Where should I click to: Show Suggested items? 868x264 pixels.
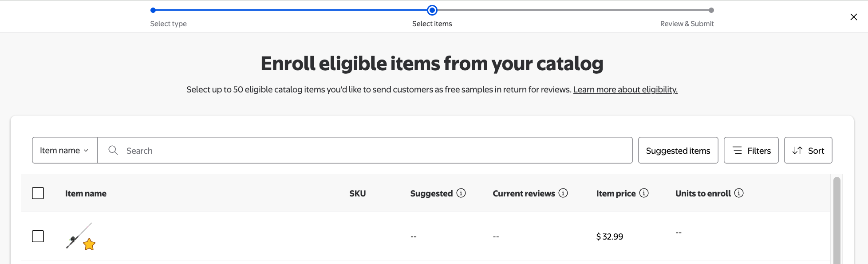(678, 150)
